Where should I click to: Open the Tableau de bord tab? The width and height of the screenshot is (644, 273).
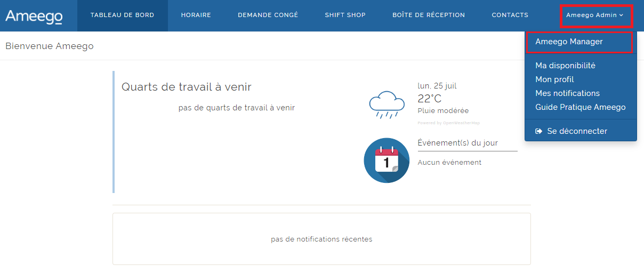pyautogui.click(x=122, y=15)
